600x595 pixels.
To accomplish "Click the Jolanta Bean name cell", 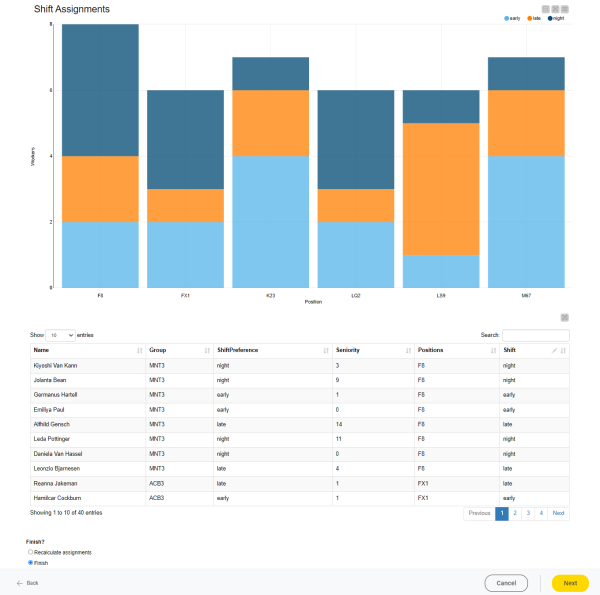I will [x=88, y=380].
